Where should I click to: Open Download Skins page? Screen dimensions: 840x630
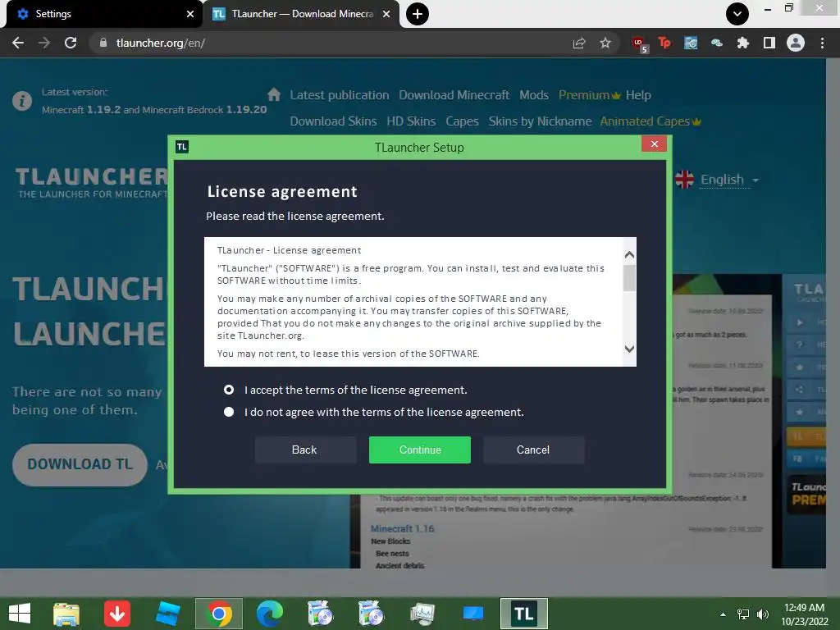(333, 121)
